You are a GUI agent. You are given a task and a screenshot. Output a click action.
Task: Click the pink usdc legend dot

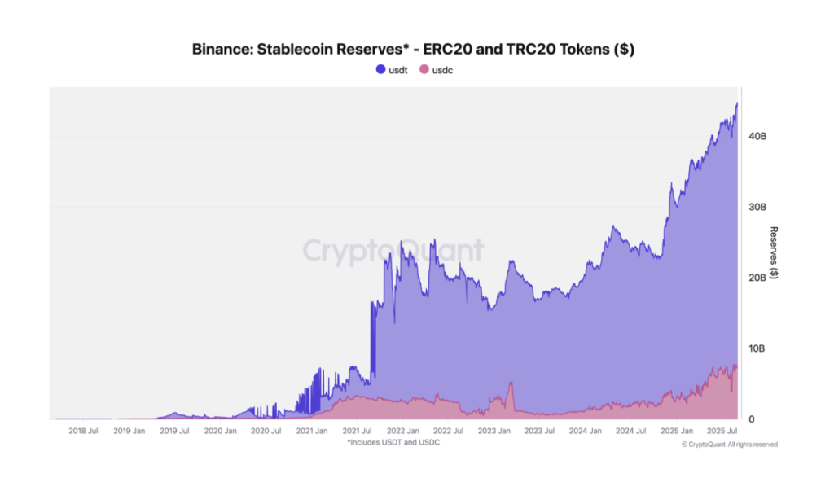[x=424, y=70]
